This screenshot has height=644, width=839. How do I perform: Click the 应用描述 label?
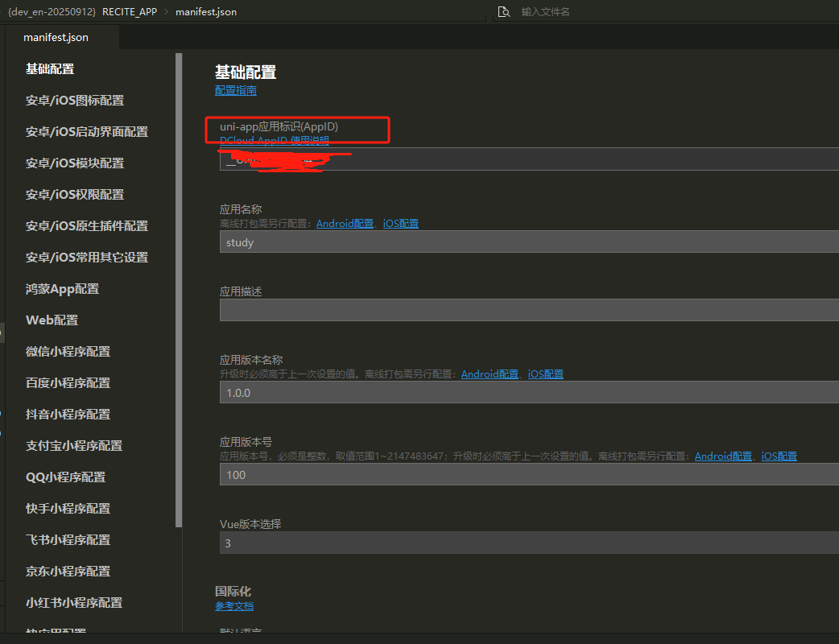241,291
